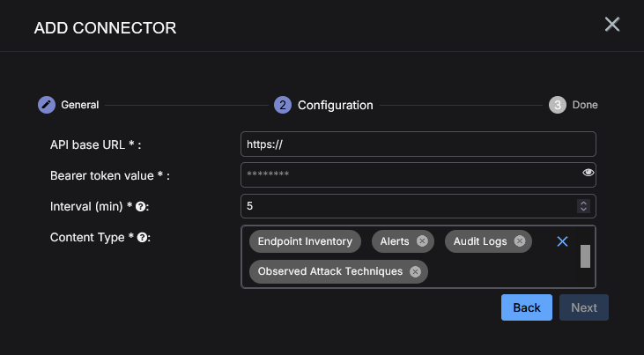644x355 pixels.
Task: Remove the Alerts tag
Action: pos(422,241)
